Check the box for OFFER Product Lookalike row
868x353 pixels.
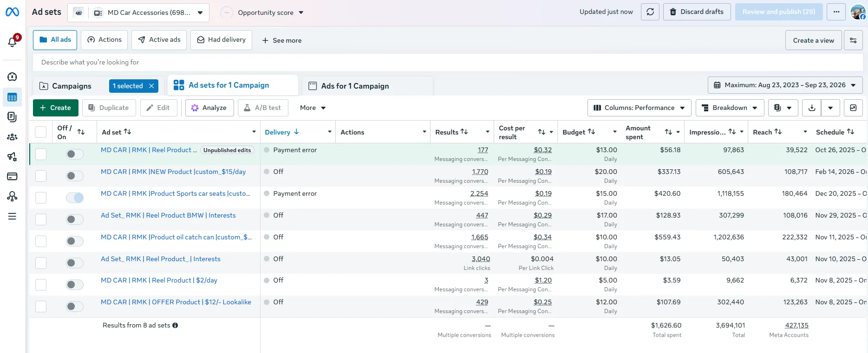coord(41,307)
